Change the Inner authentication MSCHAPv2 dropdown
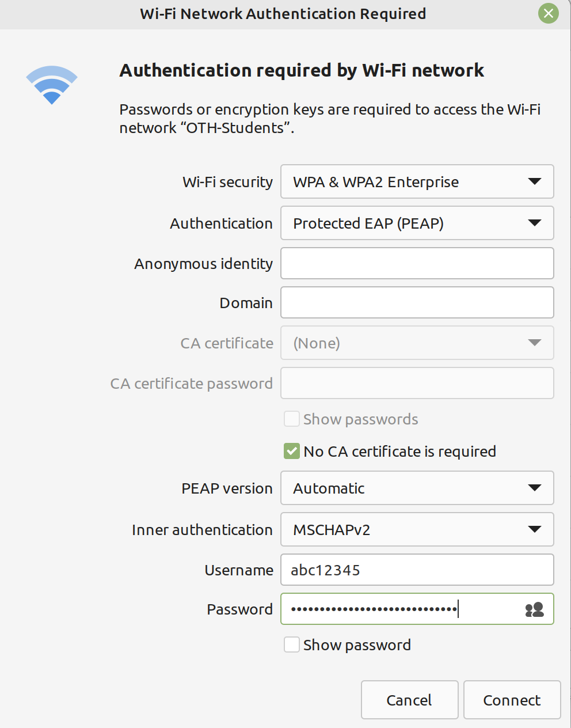This screenshot has height=728, width=571. (417, 530)
